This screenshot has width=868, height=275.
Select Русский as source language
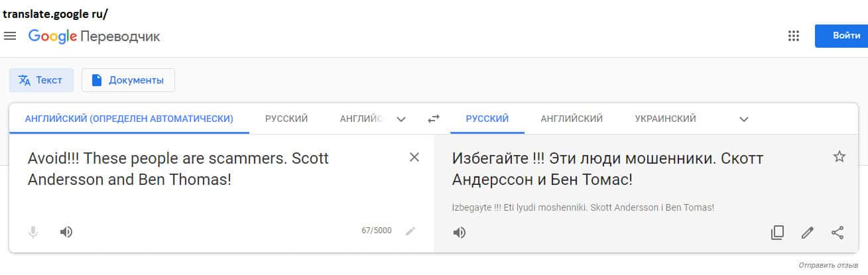pyautogui.click(x=286, y=119)
